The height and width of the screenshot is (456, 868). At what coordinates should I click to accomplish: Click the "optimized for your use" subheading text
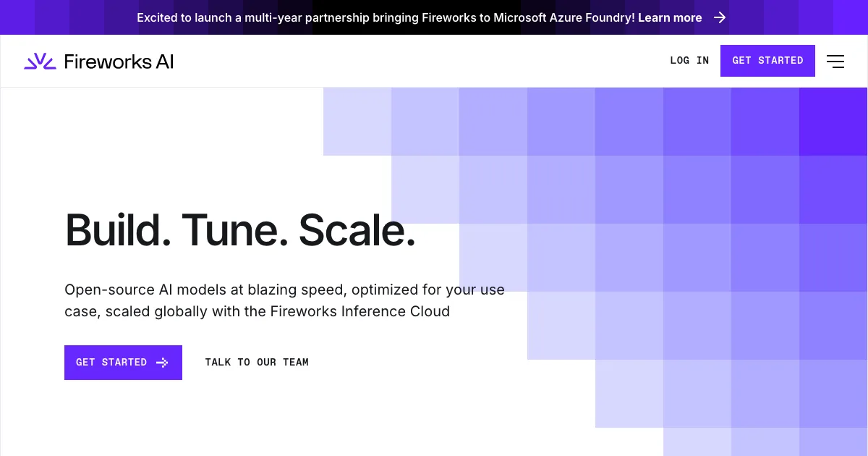click(428, 290)
